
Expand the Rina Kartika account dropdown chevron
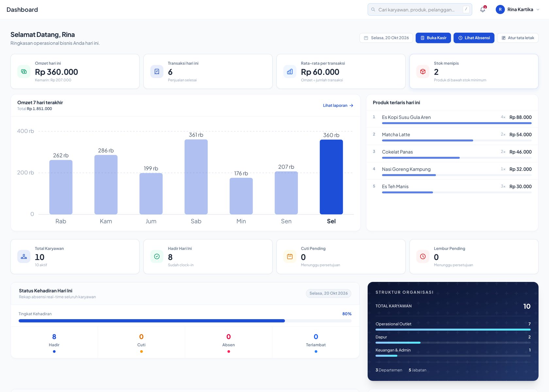[538, 9]
